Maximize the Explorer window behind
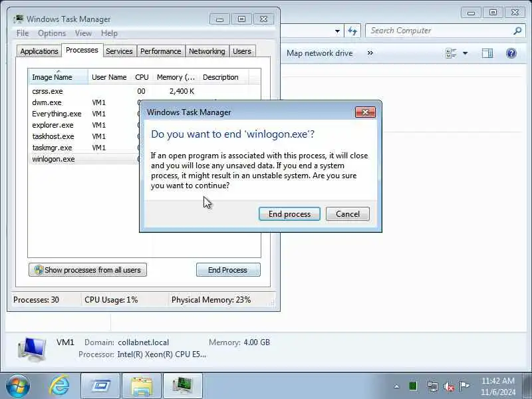532x399 pixels. (x=493, y=13)
